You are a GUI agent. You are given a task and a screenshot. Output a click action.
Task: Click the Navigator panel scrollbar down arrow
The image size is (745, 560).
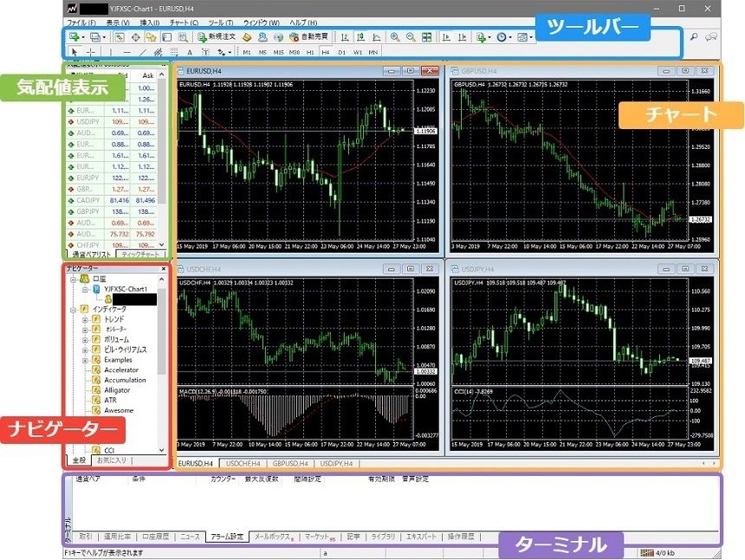[163, 450]
